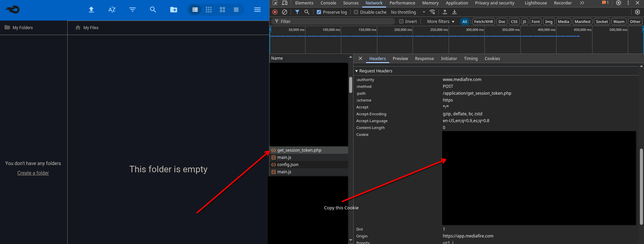This screenshot has width=644, height=244.
Task: Open the MediaFire filter icon
Action: 133,10
